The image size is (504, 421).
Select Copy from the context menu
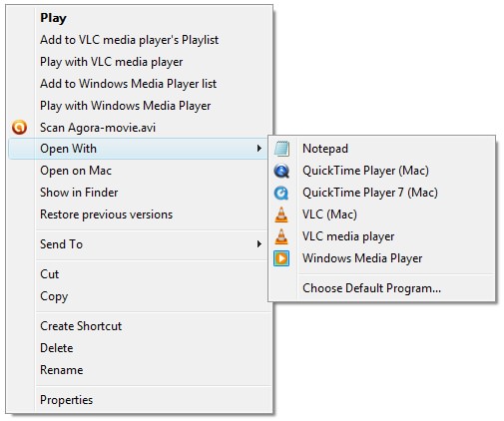coord(54,296)
